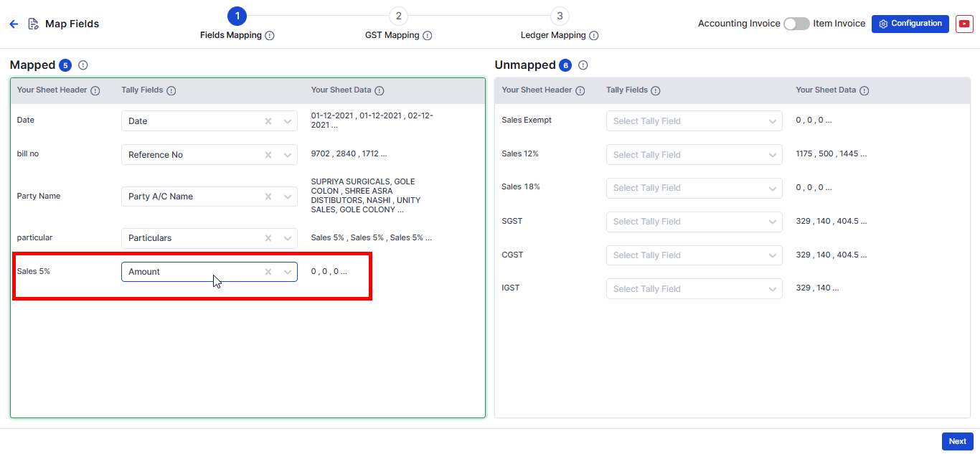Screen dimensions: 980x454
Task: Click sheet data 'Sales 5% , Sales 5% ...'
Action: 371,237
